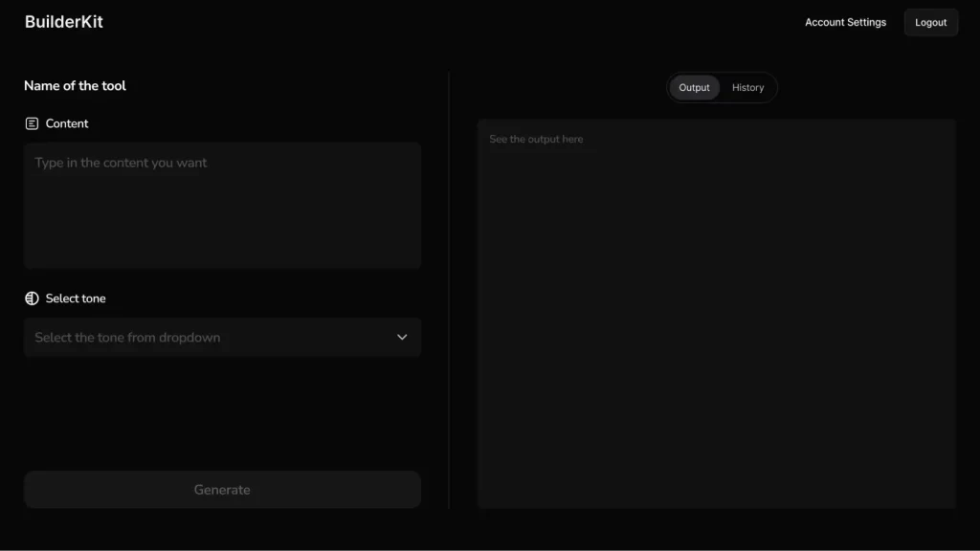Click the Logout button
Viewport: 980px width, 551px height.
[x=929, y=22]
